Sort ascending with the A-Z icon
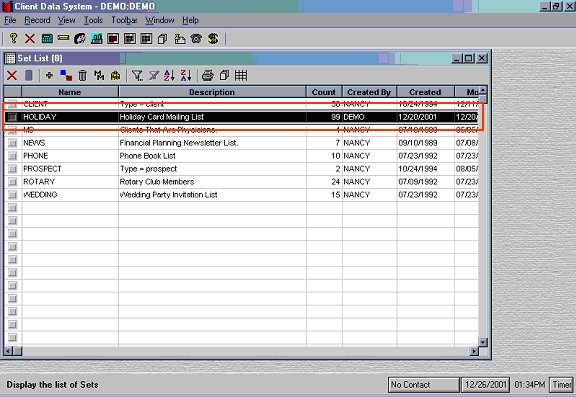The height and width of the screenshot is (397, 576). [x=169, y=75]
